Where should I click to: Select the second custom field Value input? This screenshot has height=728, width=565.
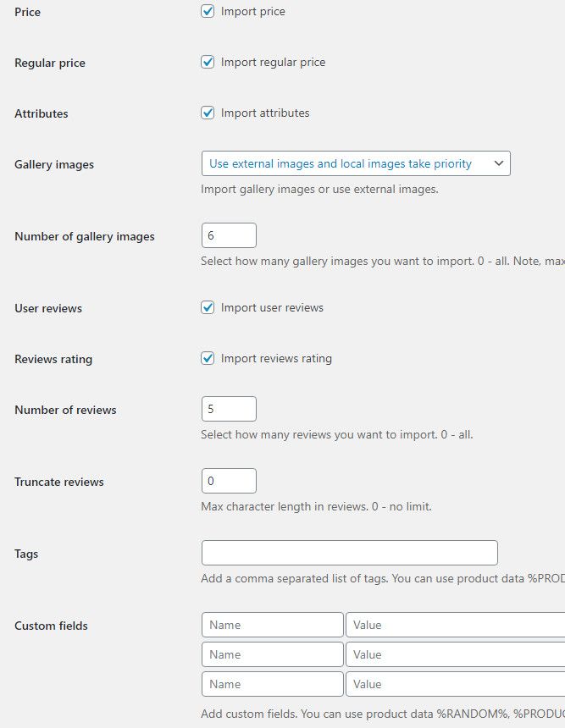tap(455, 654)
